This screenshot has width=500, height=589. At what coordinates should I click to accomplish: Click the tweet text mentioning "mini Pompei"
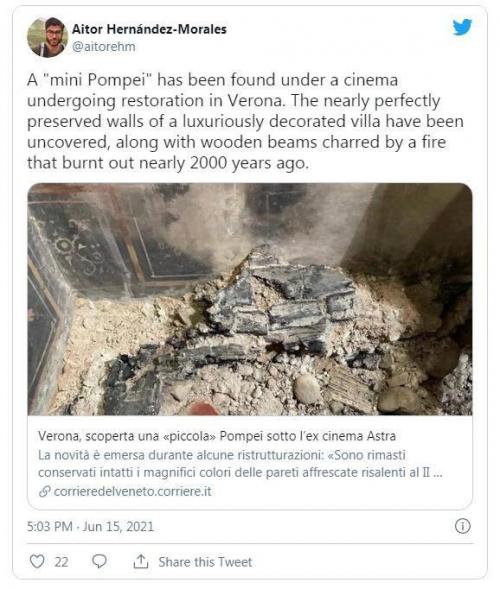245,121
